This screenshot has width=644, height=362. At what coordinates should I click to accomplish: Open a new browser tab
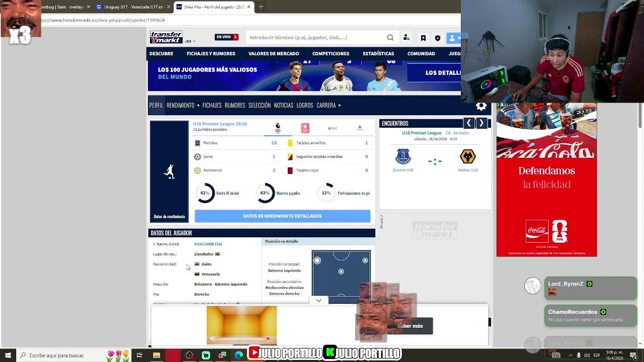261,7
